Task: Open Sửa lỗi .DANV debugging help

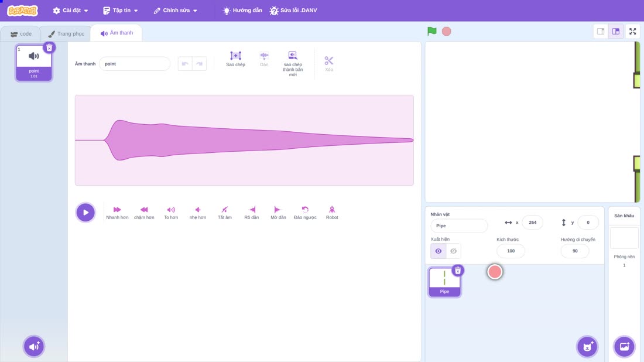Action: [293, 11]
